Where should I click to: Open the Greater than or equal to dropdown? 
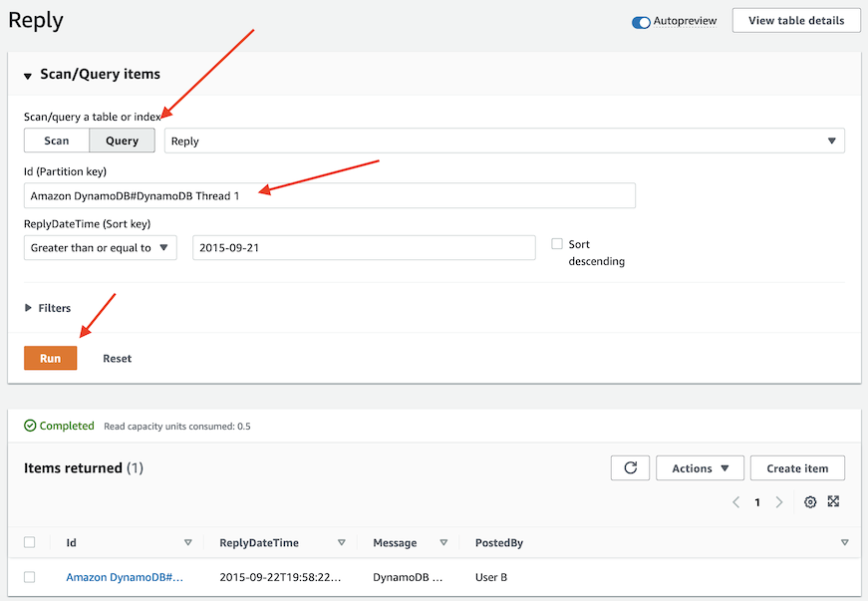click(101, 247)
